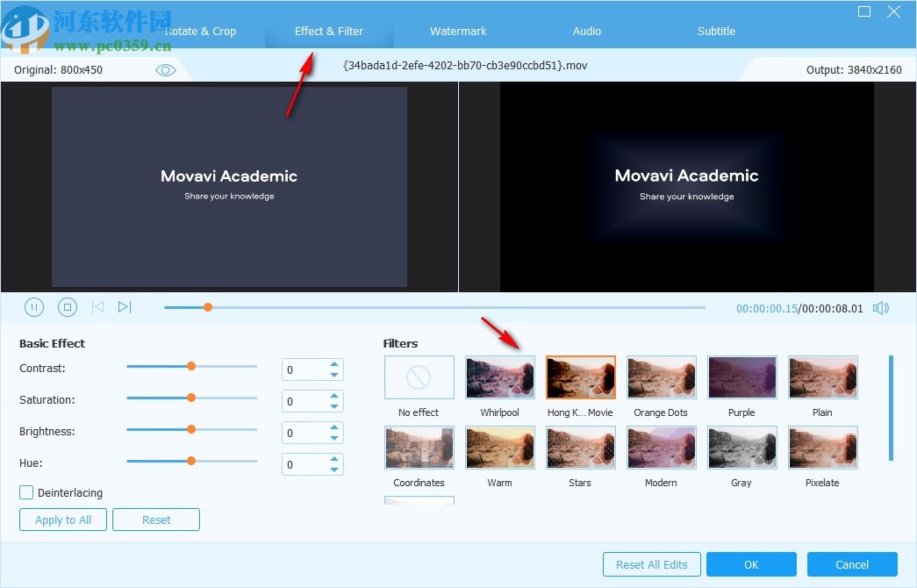
Task: Increase the Saturation value with up arrow
Action: click(x=334, y=396)
